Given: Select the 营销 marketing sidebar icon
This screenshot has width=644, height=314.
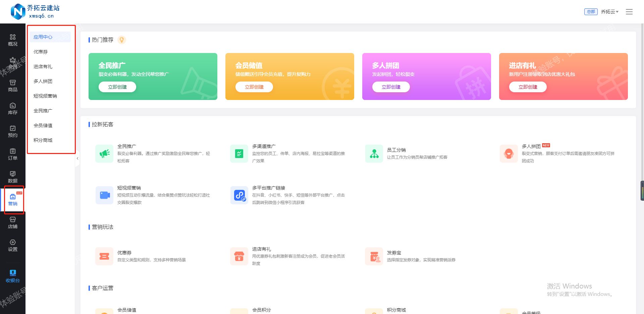Looking at the screenshot, I should (x=13, y=200).
